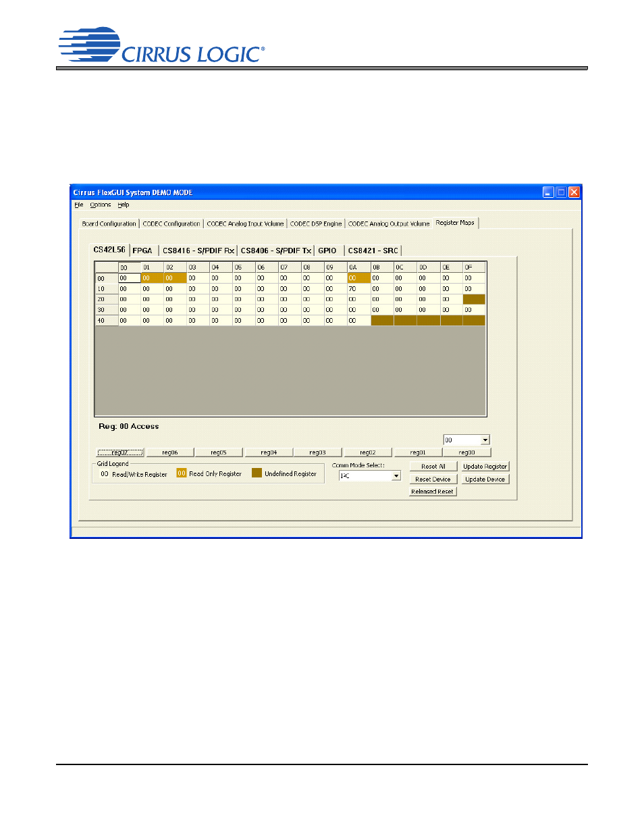This screenshot has height=834, width=644.
Task: Maximize the FlexGUI window
Action: pos(561,192)
